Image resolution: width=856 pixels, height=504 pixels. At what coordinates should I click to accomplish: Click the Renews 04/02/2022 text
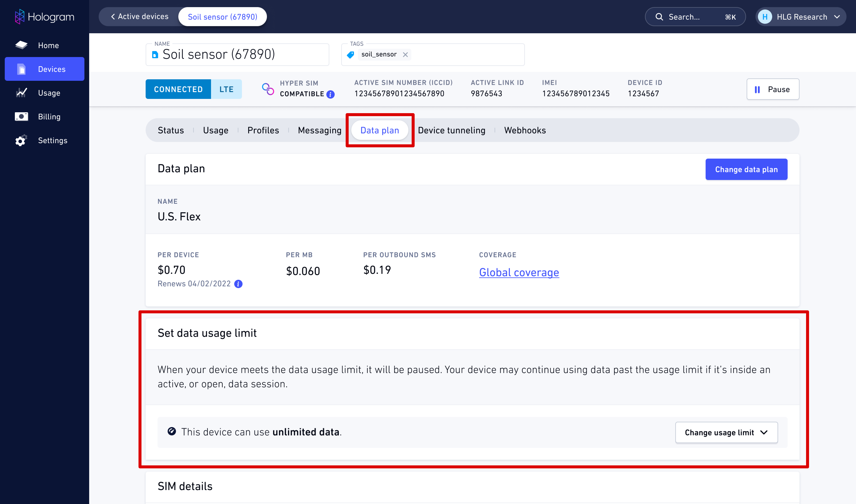click(x=194, y=284)
